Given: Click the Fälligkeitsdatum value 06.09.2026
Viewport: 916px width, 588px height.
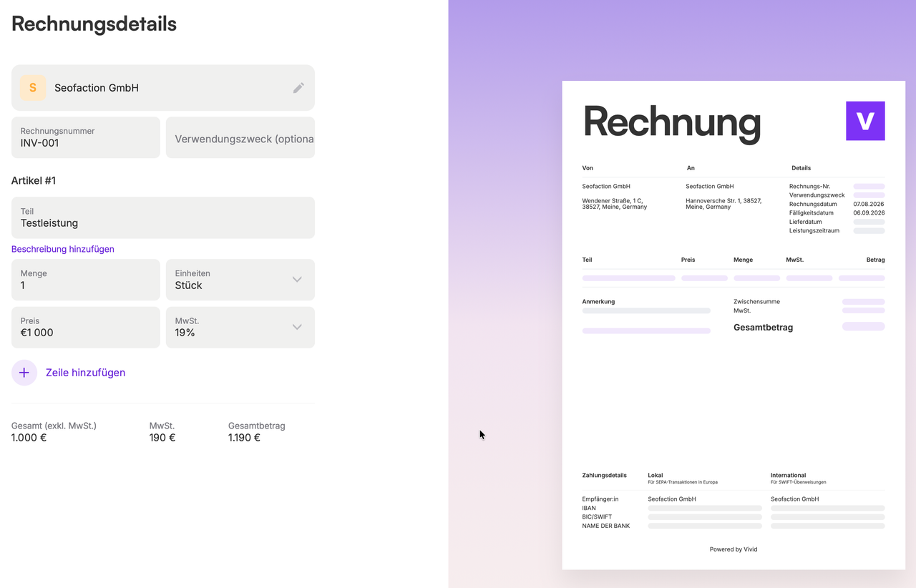Looking at the screenshot, I should 869,213.
